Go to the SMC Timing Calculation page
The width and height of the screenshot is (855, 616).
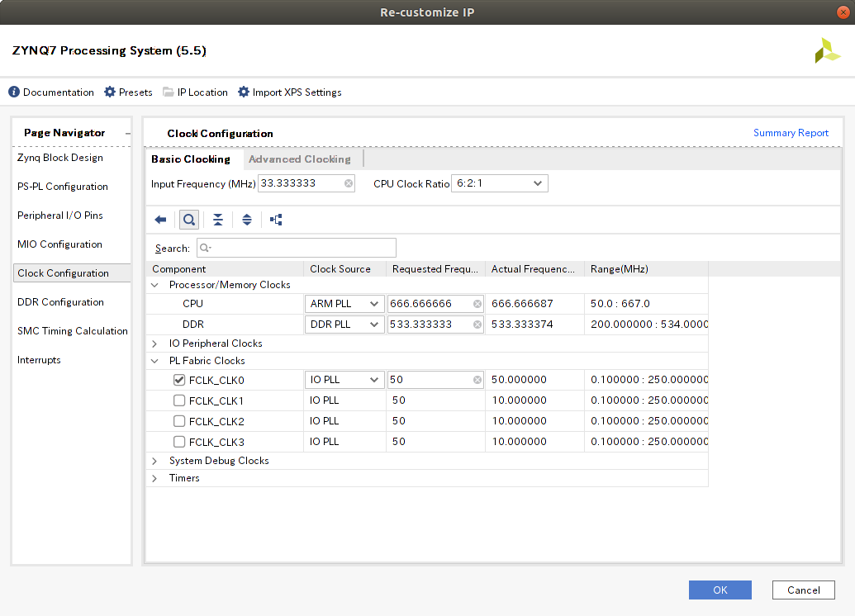click(x=72, y=331)
